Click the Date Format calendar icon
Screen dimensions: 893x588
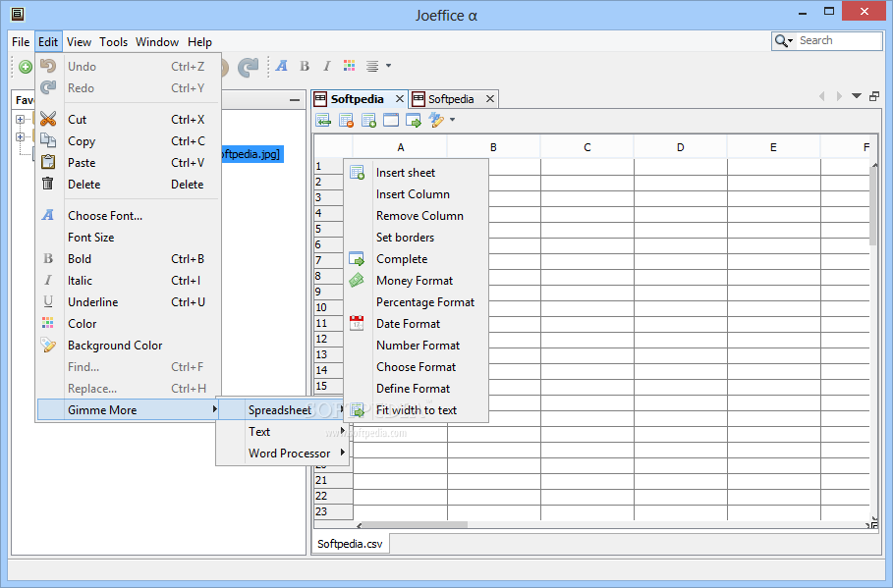tap(357, 323)
